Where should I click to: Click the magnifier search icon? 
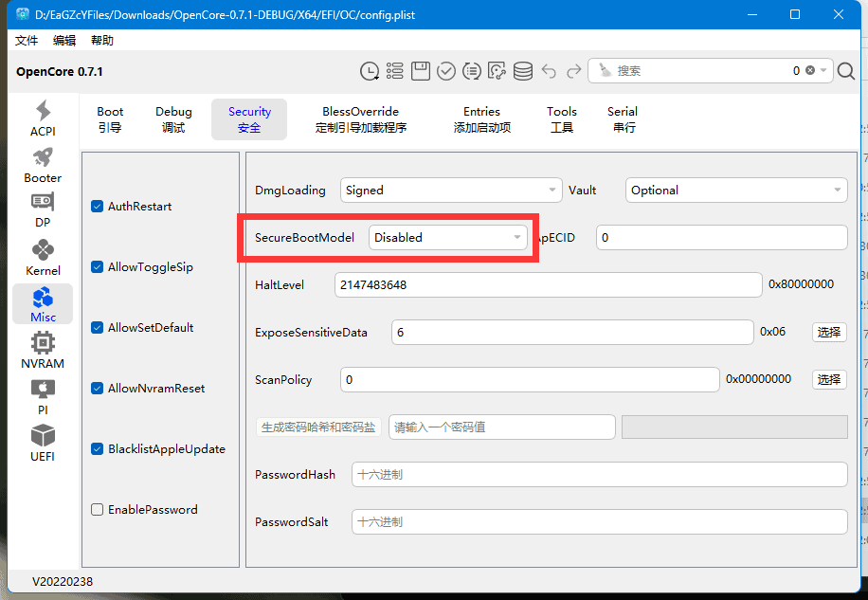click(x=846, y=71)
